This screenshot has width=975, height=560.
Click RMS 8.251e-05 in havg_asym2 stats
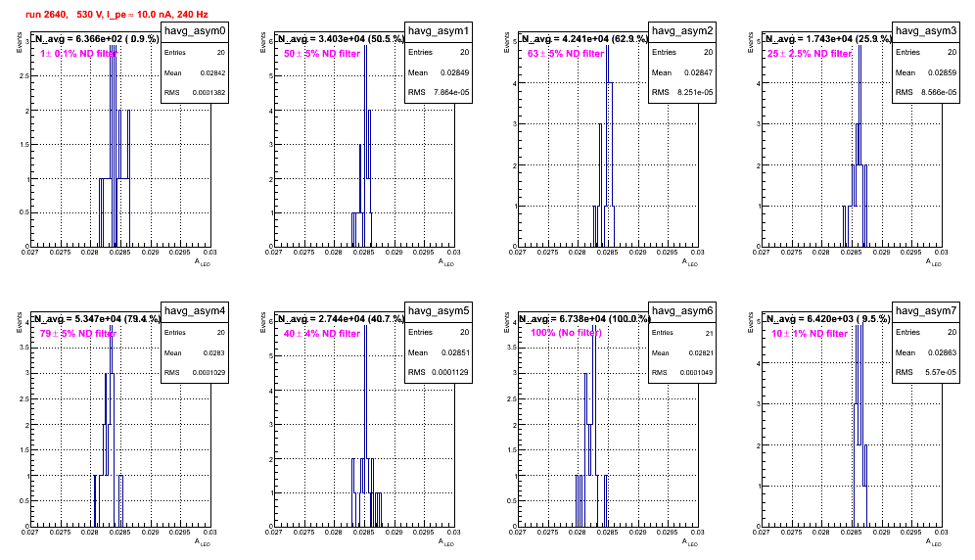[682, 92]
